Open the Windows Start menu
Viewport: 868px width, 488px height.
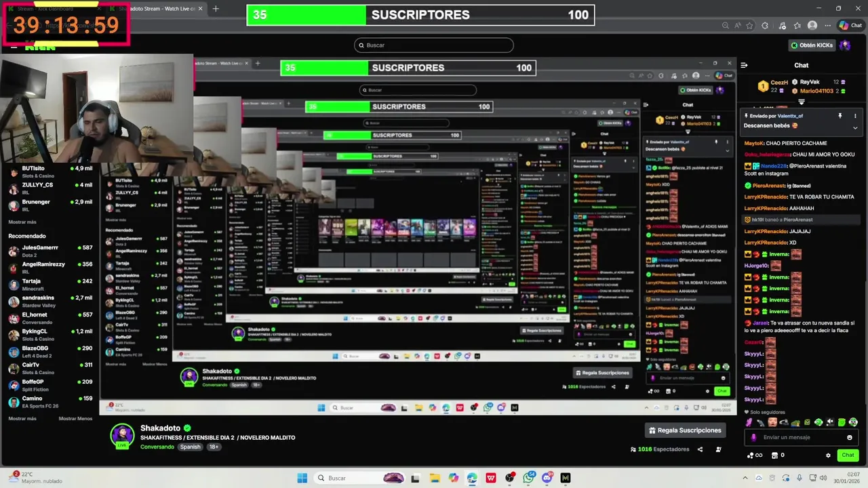pyautogui.click(x=302, y=478)
